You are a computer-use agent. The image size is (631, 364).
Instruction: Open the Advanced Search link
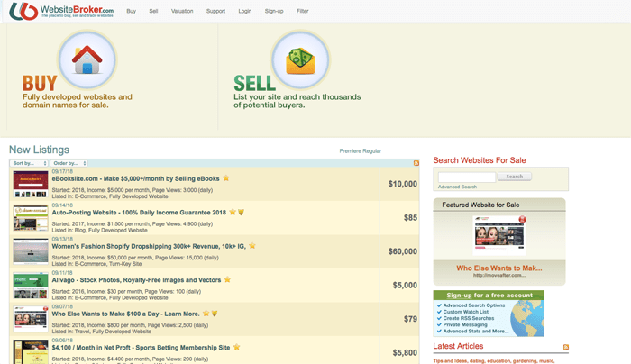click(x=457, y=187)
